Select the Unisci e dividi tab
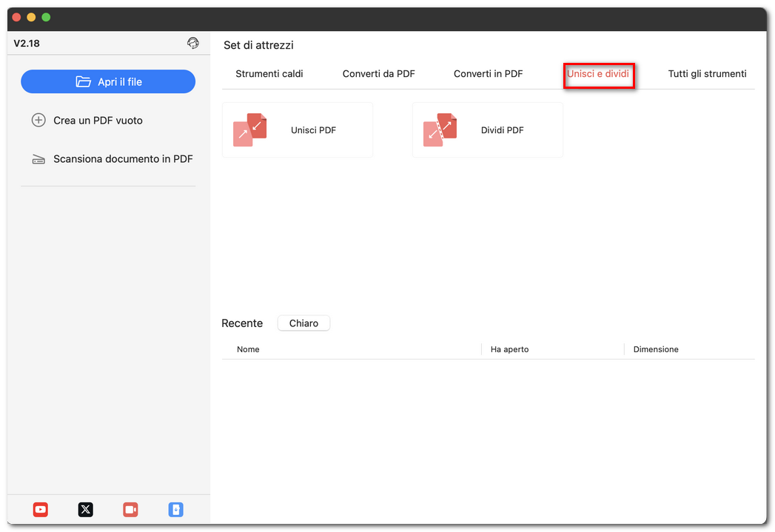 click(x=598, y=74)
